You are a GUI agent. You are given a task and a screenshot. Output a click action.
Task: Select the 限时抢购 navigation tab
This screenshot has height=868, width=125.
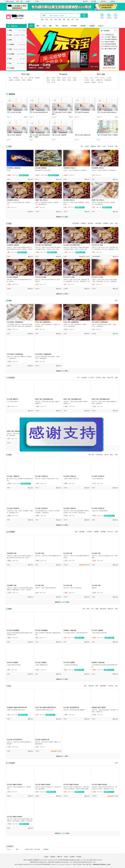[x=65, y=26]
